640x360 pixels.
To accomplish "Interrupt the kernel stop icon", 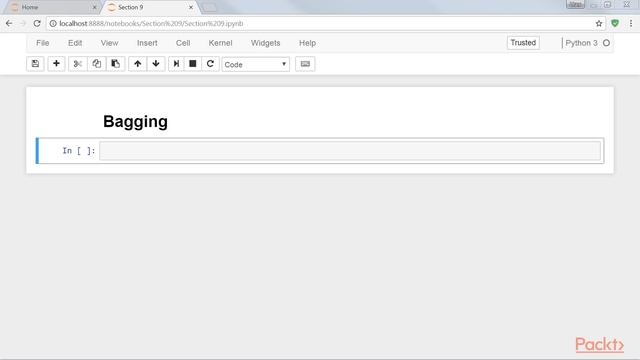I will coord(193,64).
